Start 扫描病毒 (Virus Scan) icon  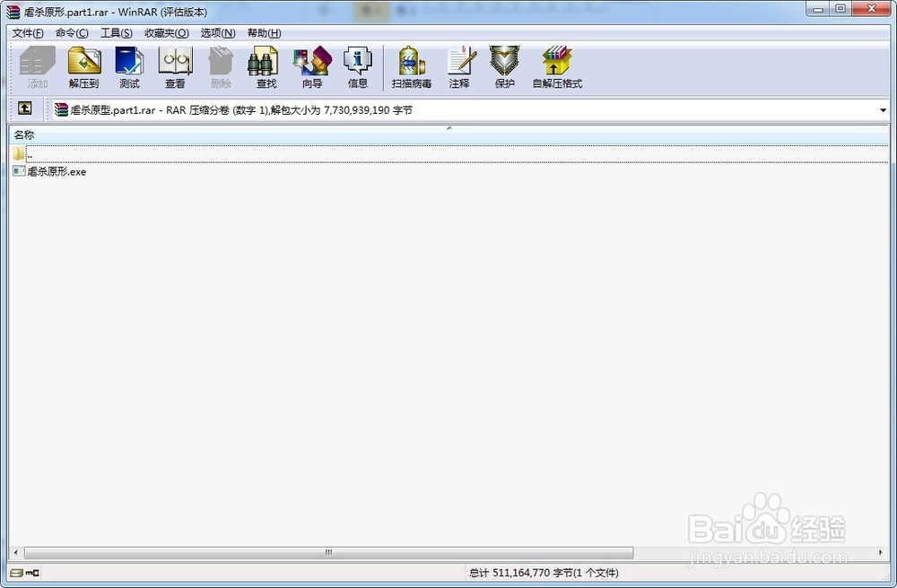point(412,67)
